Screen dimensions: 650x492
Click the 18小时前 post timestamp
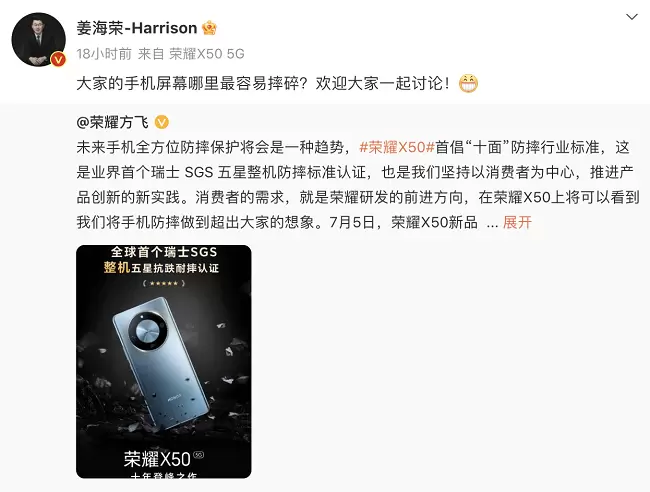pyautogui.click(x=104, y=54)
